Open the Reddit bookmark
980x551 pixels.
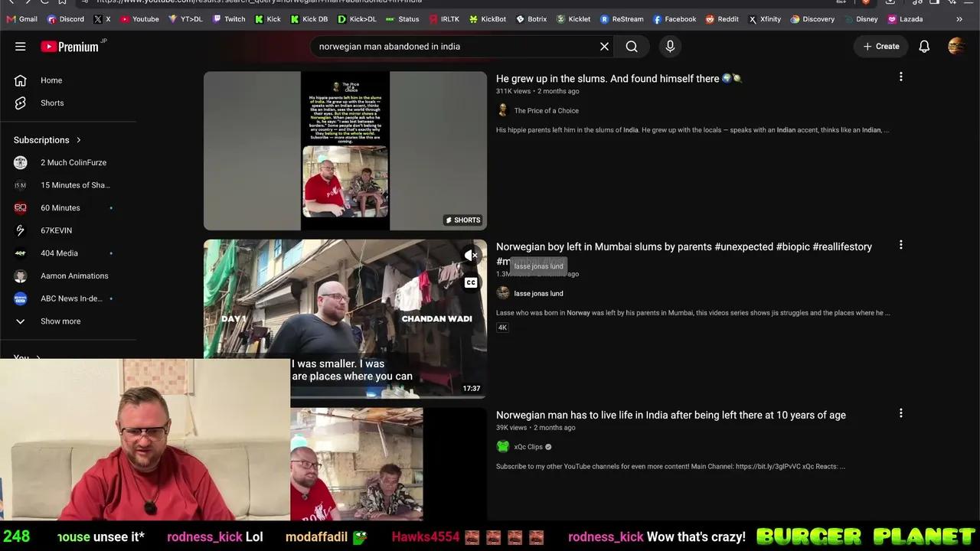point(722,19)
